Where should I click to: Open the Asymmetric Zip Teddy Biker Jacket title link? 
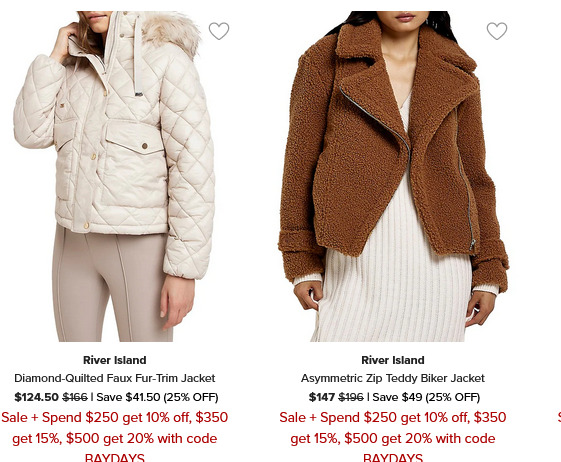(393, 378)
